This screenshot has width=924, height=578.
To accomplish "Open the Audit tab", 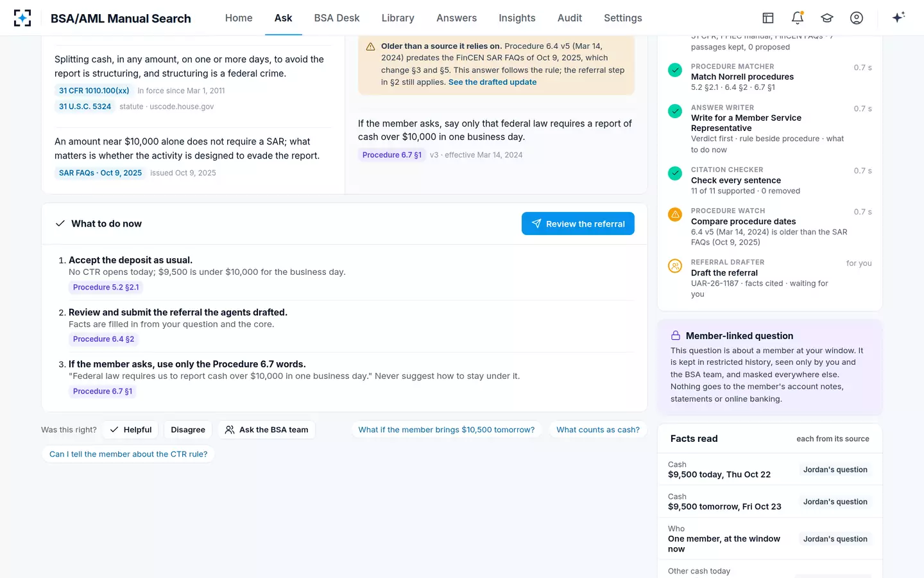I will pyautogui.click(x=570, y=18).
